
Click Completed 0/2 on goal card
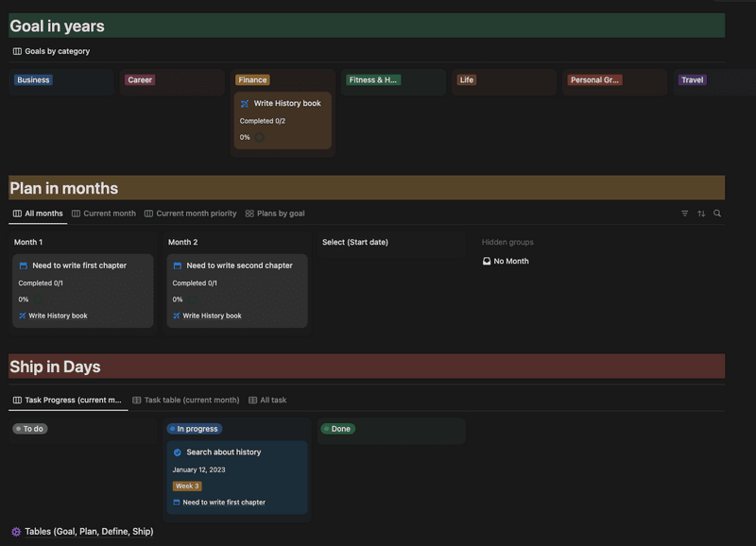coord(263,121)
